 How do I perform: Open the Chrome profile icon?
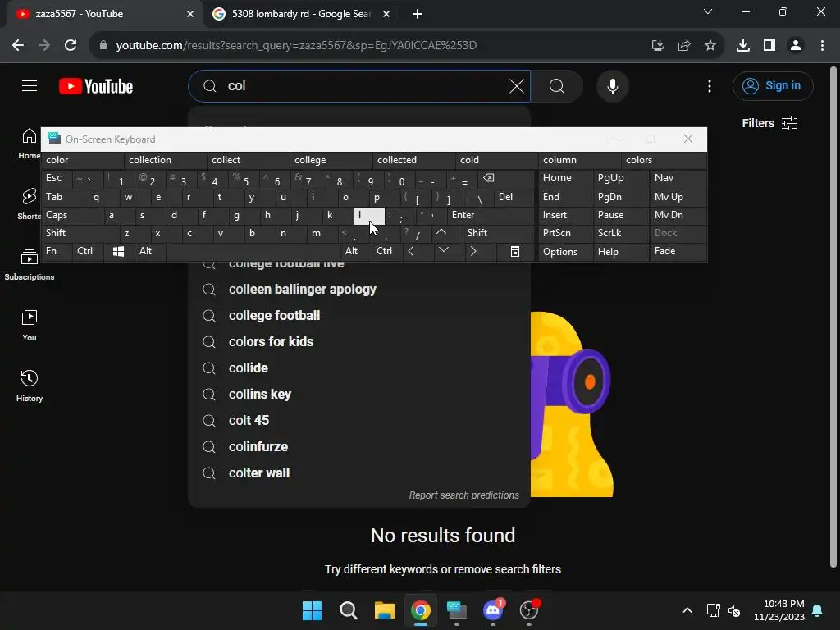796,46
